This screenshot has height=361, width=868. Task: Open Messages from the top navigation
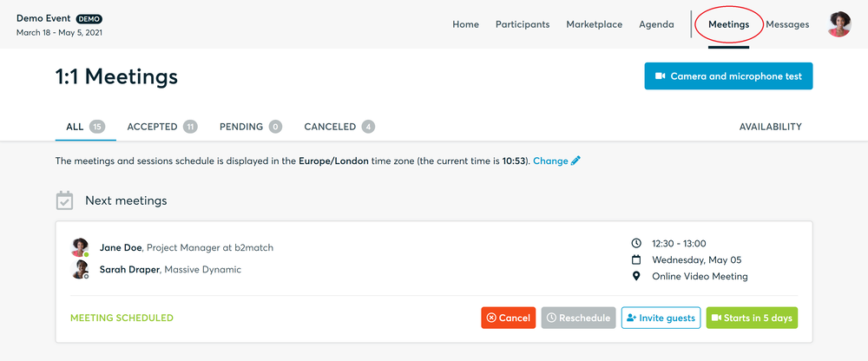(787, 24)
